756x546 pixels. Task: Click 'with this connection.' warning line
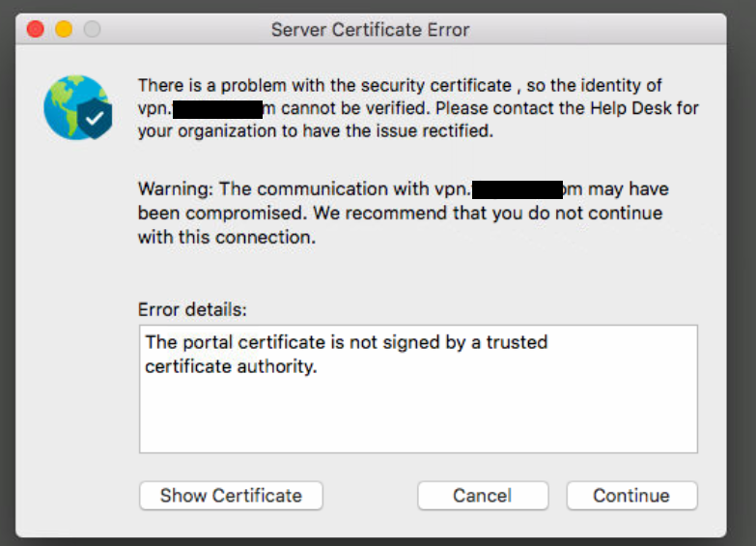pos(227,237)
